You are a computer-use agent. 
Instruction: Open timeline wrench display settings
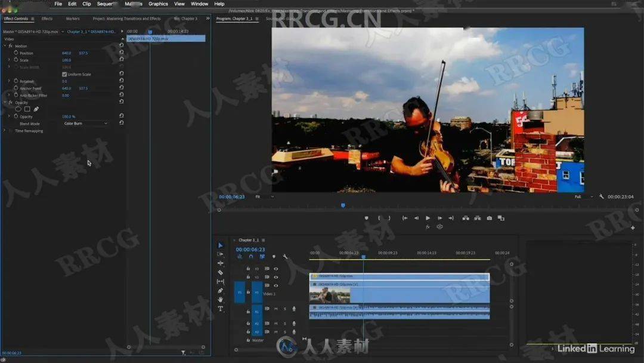tap(285, 257)
